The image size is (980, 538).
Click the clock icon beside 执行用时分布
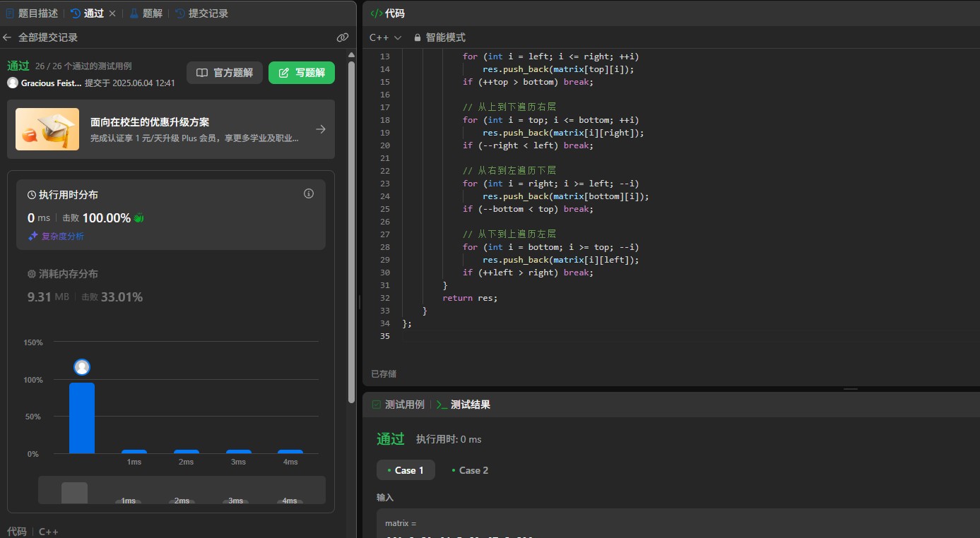pos(32,194)
